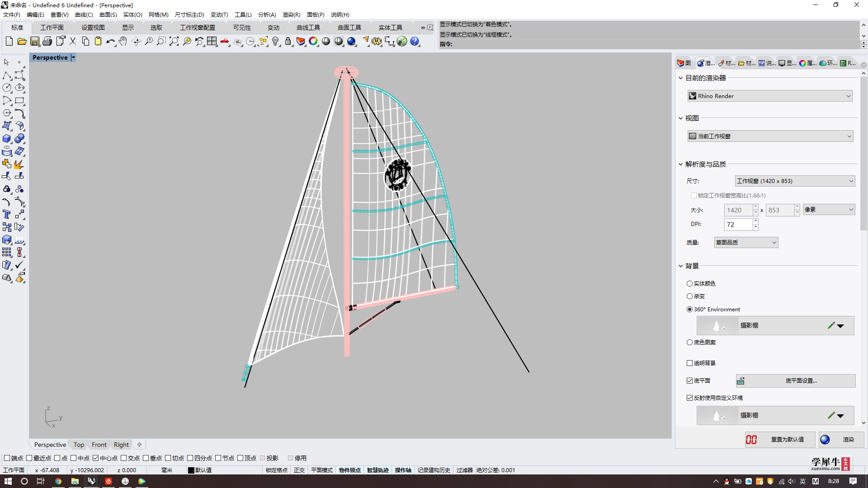This screenshot has width=868, height=488.
Task: Enable the 最近点 object snap
Action: 29,458
